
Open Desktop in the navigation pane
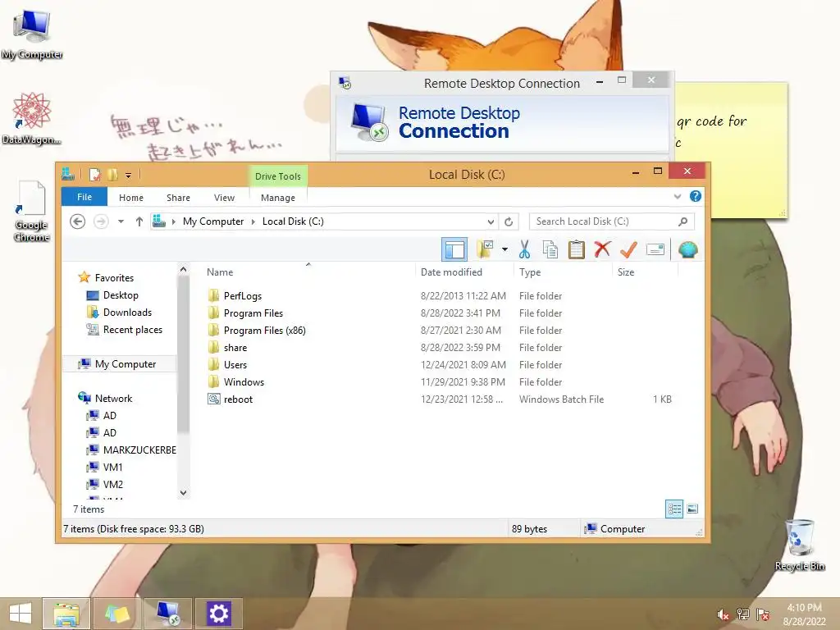point(121,295)
